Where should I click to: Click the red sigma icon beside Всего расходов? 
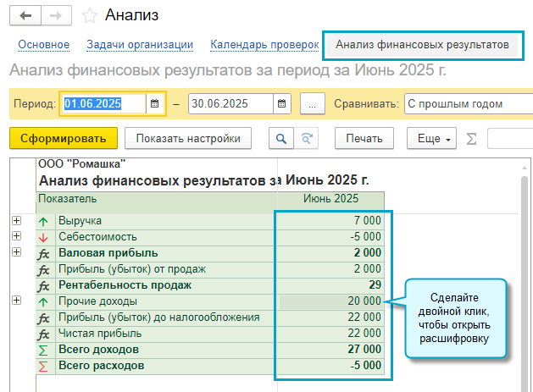coord(43,366)
